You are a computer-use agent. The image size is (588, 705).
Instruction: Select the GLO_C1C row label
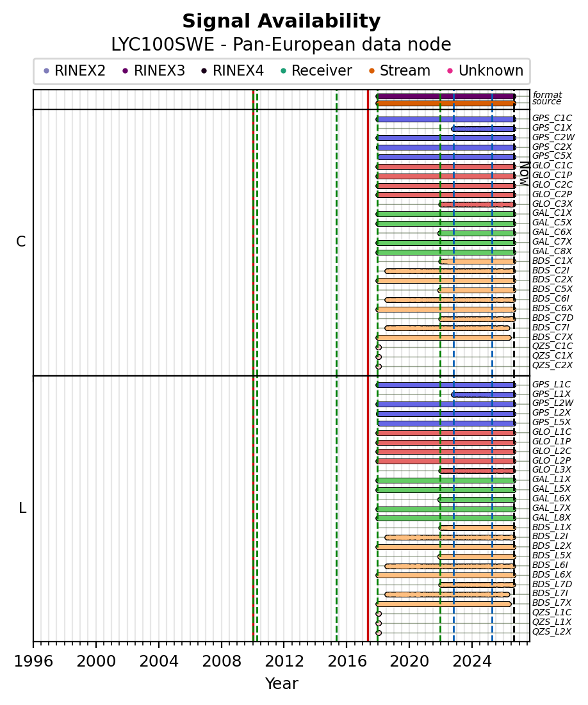click(553, 165)
